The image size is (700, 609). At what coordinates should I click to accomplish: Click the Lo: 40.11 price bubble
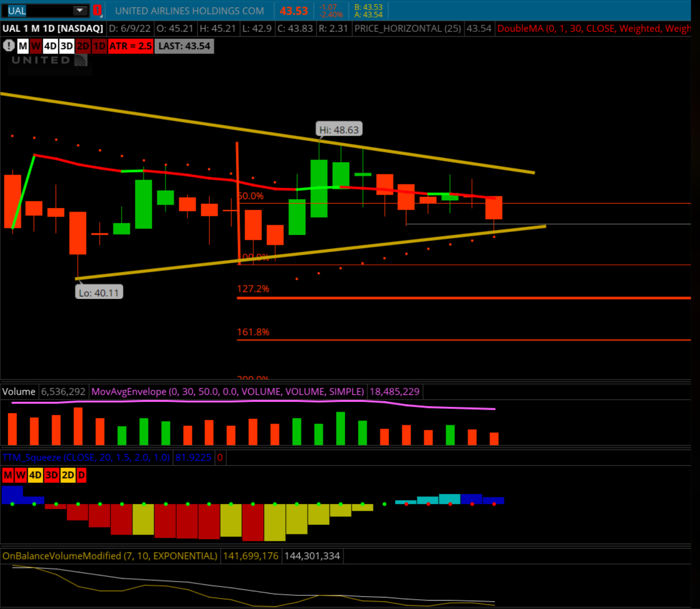99,292
